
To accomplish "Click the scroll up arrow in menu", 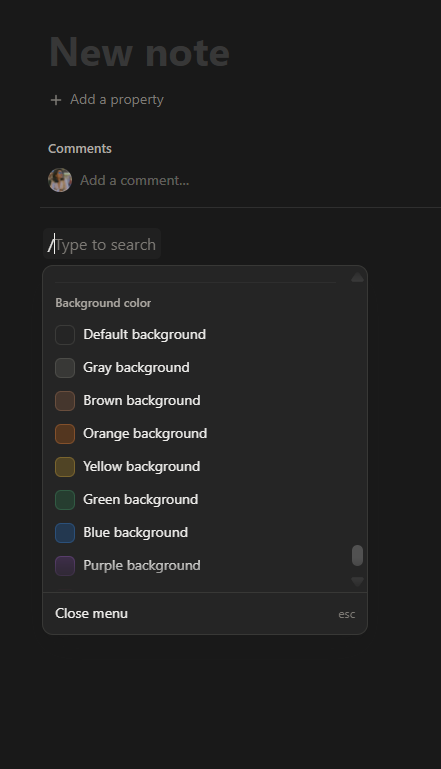I will 358,278.
